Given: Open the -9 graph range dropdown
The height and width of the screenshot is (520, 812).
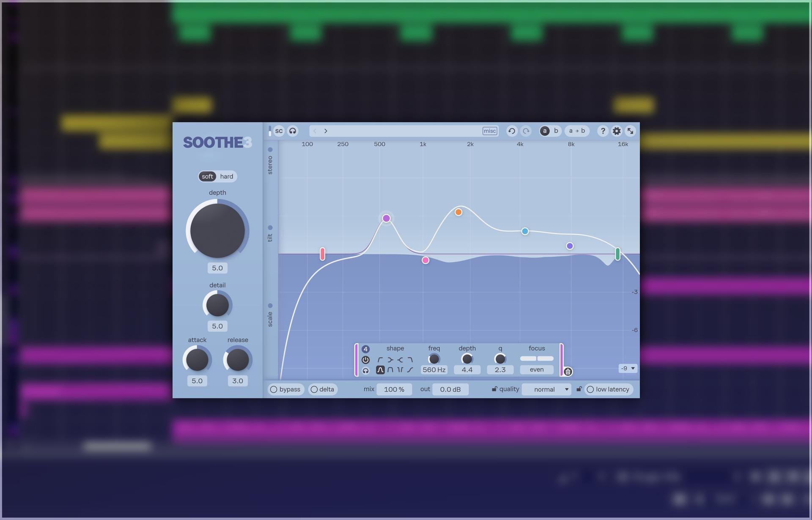Looking at the screenshot, I should pyautogui.click(x=628, y=368).
